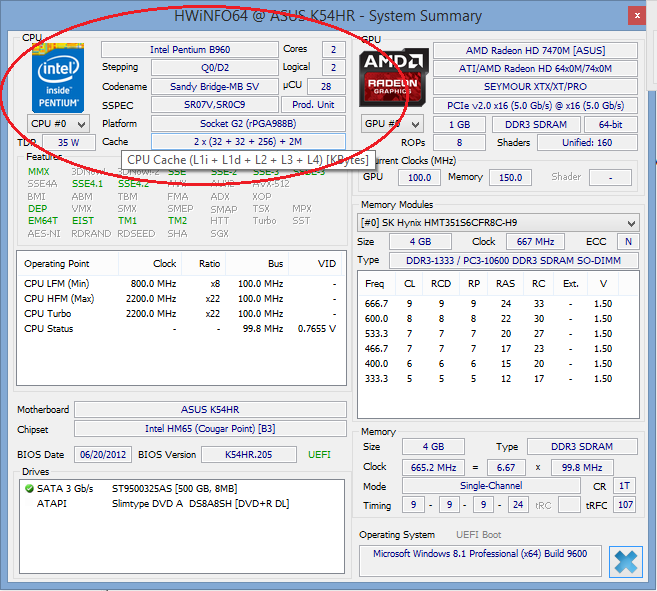
Task: Click the AMD Radeon HD 7470M name field
Action: click(536, 50)
